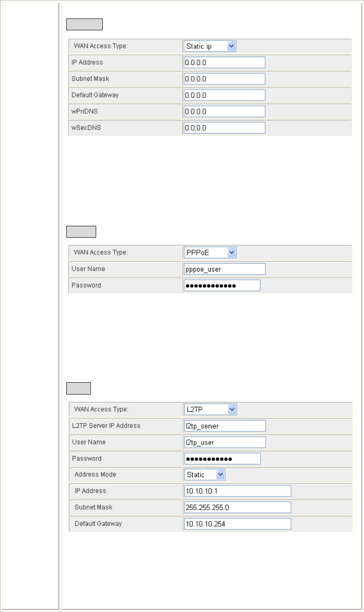The image size is (364, 612).
Task: Click the blank gray box above the PPPoE form
Action: tap(81, 232)
